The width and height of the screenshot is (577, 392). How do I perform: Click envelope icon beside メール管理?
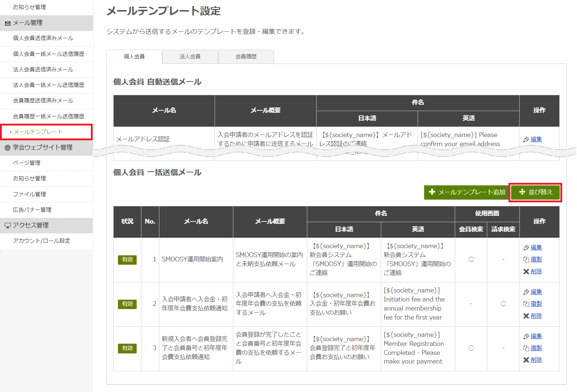click(x=8, y=23)
